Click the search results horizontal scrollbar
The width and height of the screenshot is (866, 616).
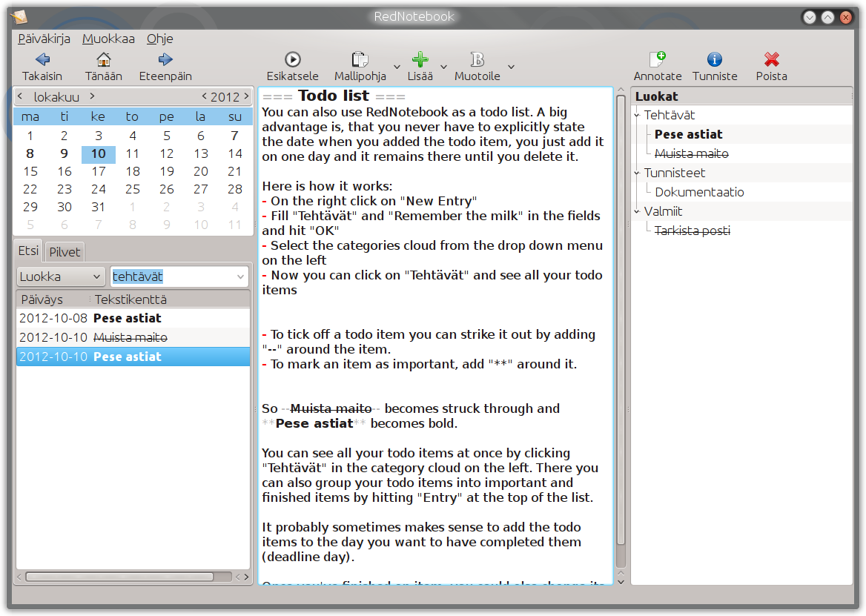tap(119, 577)
